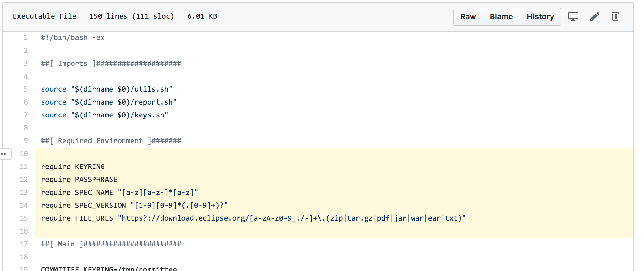View the Raw file
644x271 pixels.
tap(468, 17)
